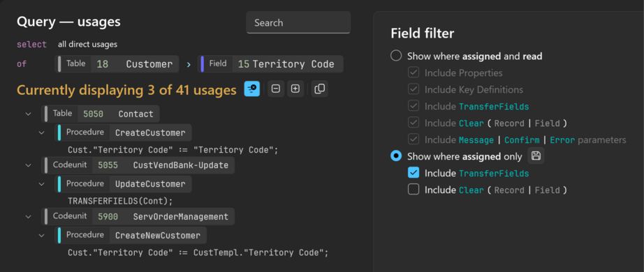644x272 pixels.
Task: Uncheck the active Include TransferFields checkbox
Action: click(414, 173)
